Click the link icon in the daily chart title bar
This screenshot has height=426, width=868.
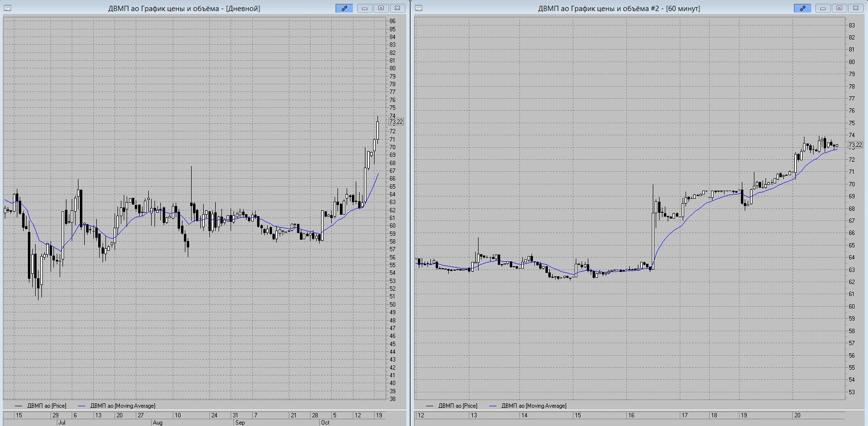pos(344,8)
